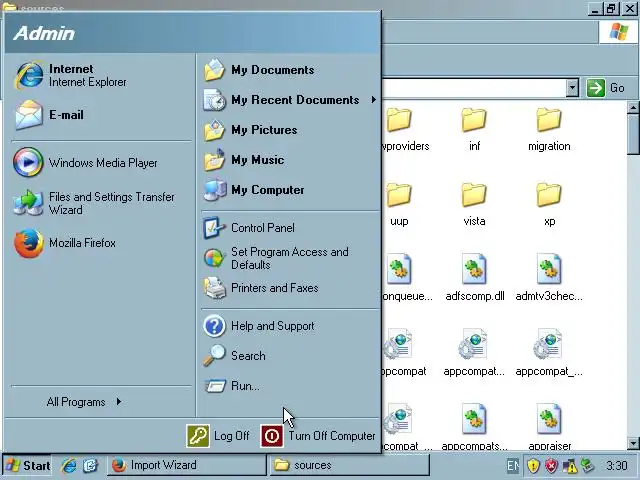Screen dimensions: 640x480
Task: Select the xp folder
Action: click(549, 204)
